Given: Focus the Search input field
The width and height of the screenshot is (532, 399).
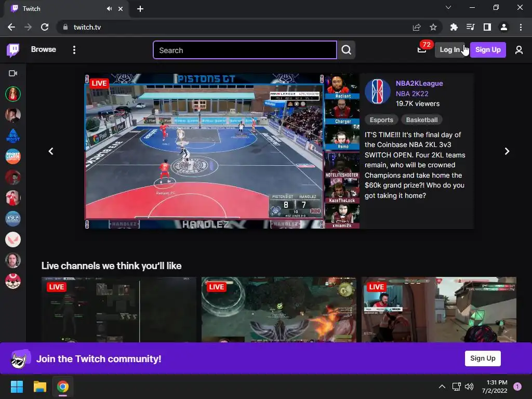Looking at the screenshot, I should pos(245,50).
